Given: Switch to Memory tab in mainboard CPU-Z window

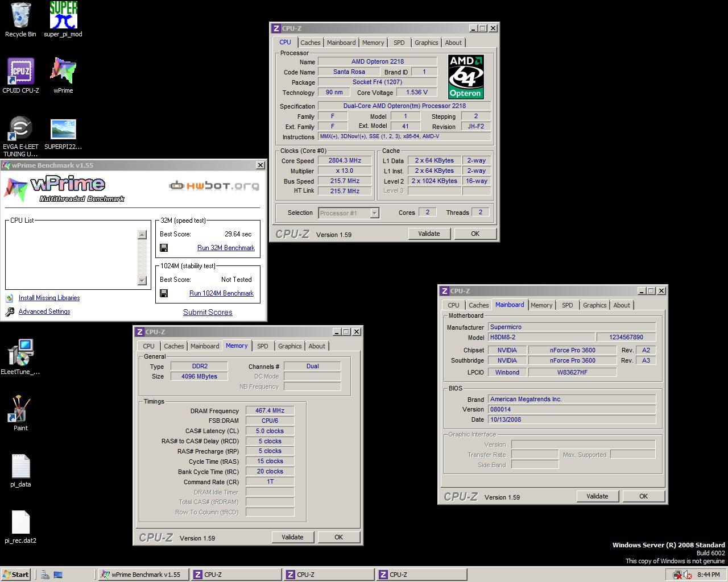Looking at the screenshot, I should point(541,305).
